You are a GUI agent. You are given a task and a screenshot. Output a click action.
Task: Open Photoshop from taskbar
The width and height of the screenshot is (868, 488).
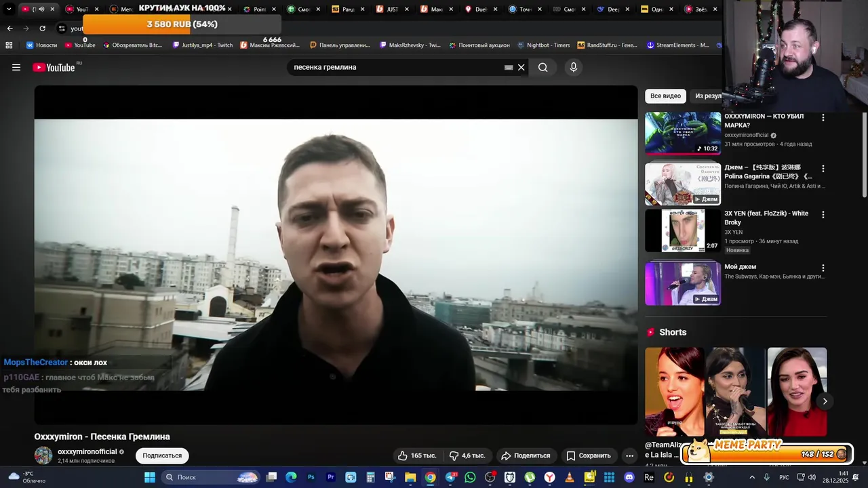(311, 477)
